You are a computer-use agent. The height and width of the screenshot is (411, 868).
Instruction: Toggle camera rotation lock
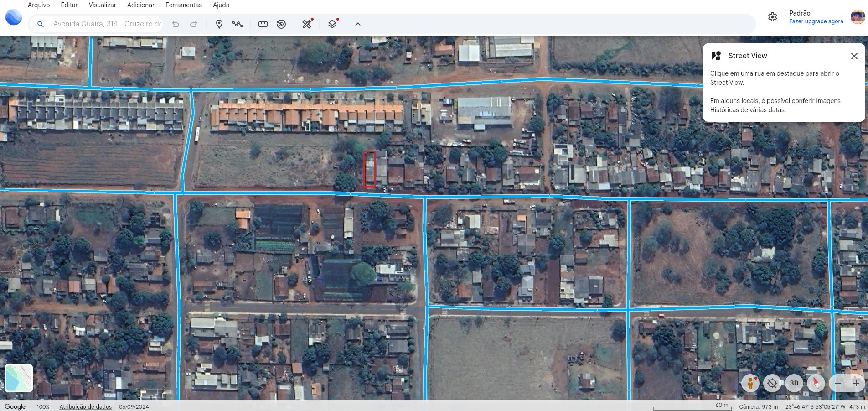point(772,383)
